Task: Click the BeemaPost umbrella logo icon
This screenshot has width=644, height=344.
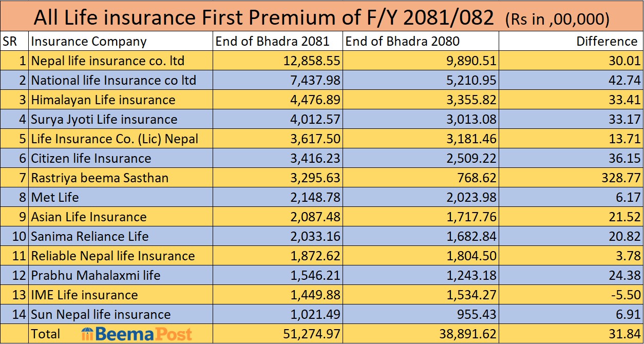Action: [87, 334]
